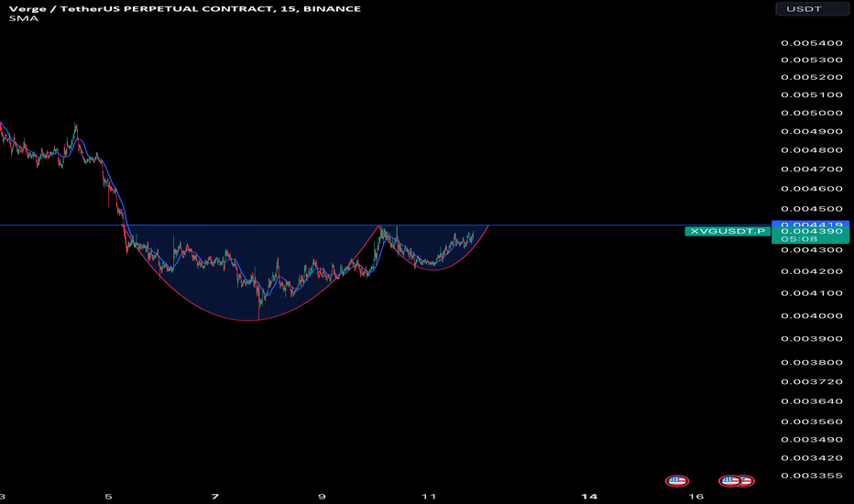Select the blue 0.004419 line price label
The image size is (854, 504).
pos(810,224)
